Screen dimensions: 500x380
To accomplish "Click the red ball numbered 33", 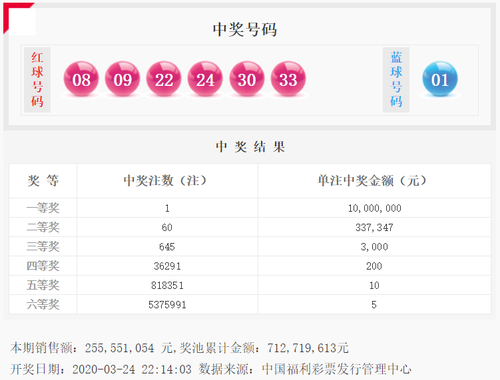I will (288, 79).
